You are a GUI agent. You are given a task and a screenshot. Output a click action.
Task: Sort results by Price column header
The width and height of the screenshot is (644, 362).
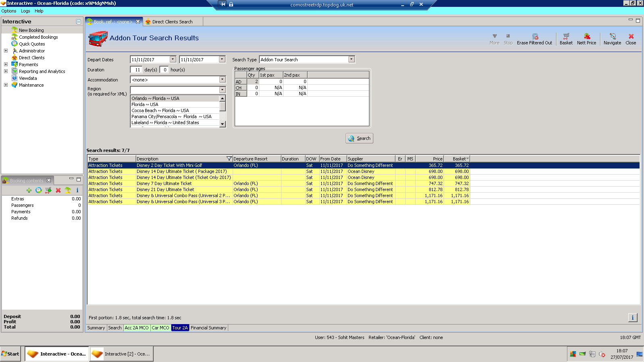click(x=429, y=159)
